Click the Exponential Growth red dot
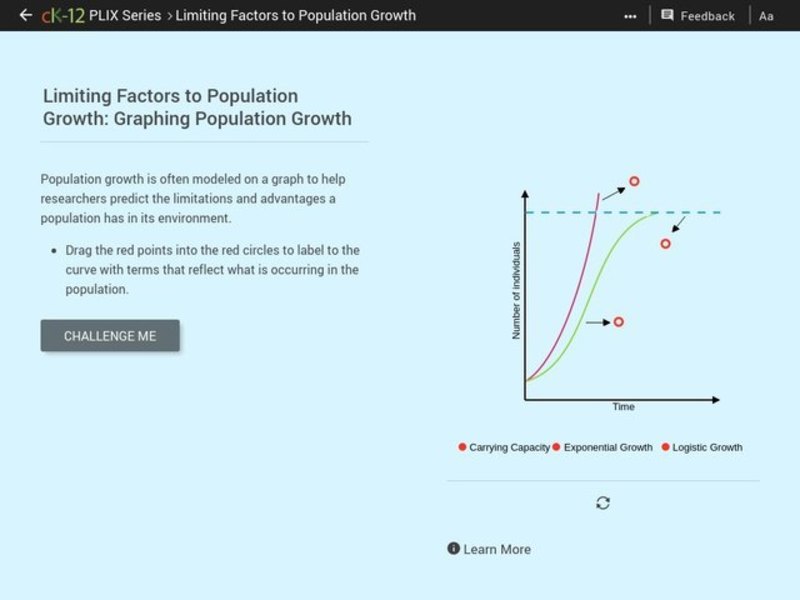This screenshot has height=600, width=800. 558,447
